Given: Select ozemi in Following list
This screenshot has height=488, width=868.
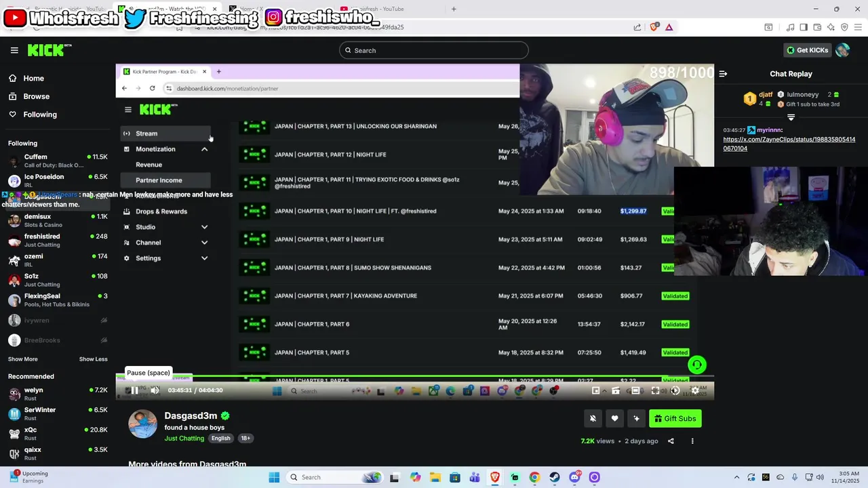Looking at the screenshot, I should (x=57, y=260).
